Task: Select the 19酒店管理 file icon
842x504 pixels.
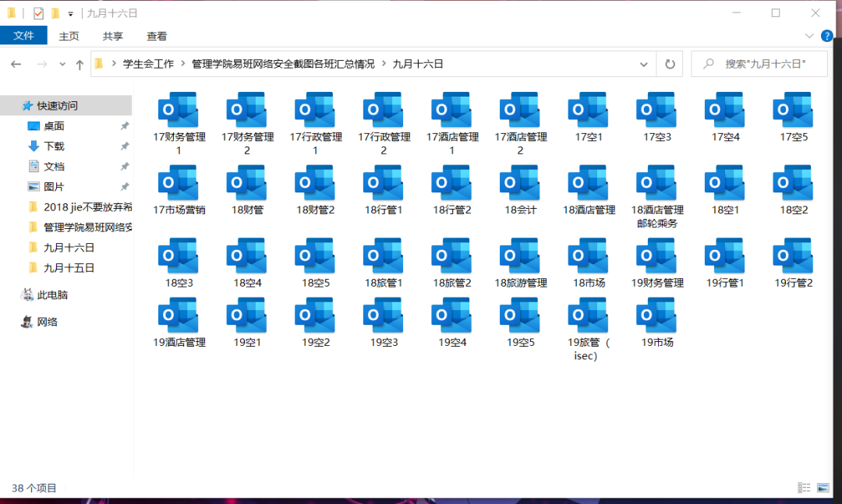Action: point(179,315)
